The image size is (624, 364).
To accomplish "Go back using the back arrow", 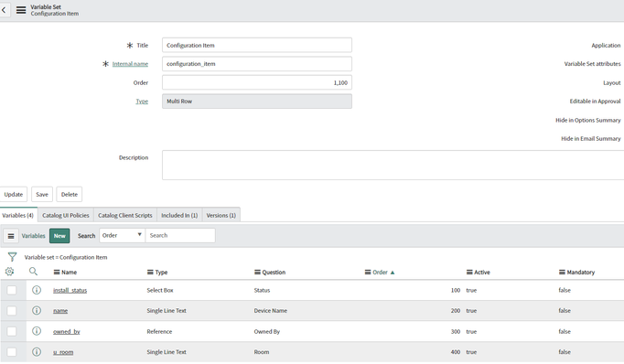I will pos(4,10).
